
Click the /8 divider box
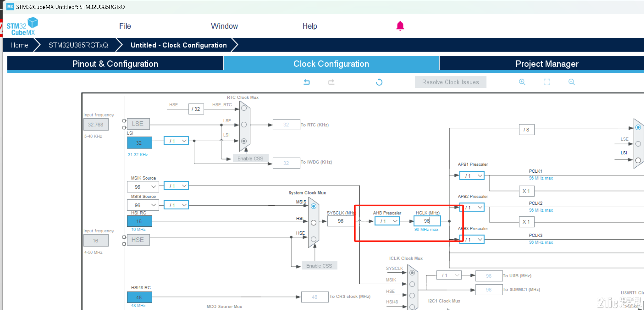527,130
